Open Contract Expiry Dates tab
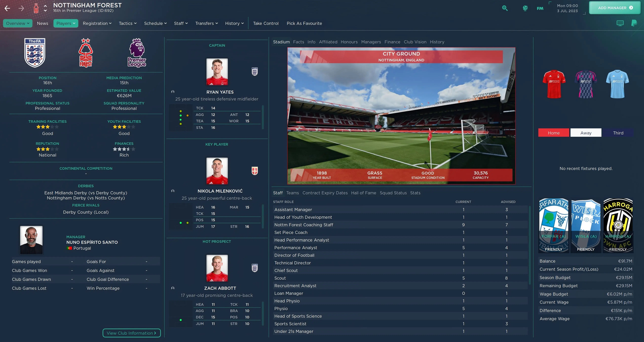The width and height of the screenshot is (644, 342). click(x=325, y=193)
